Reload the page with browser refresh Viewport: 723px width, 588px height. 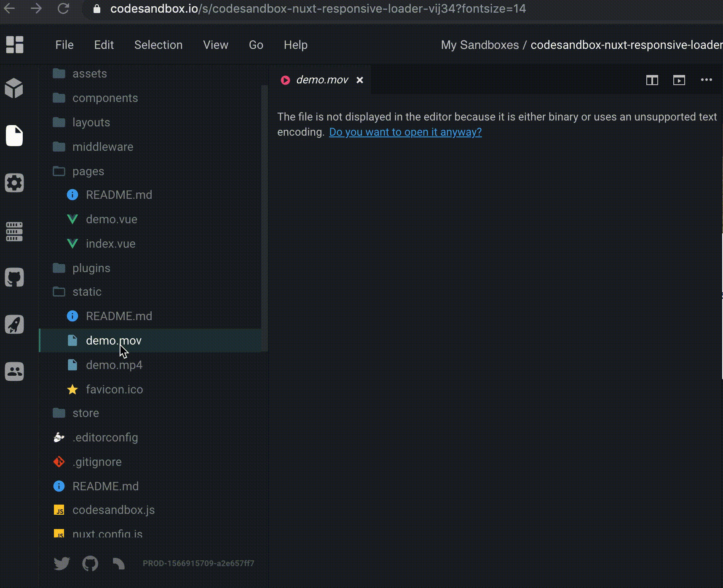[63, 8]
